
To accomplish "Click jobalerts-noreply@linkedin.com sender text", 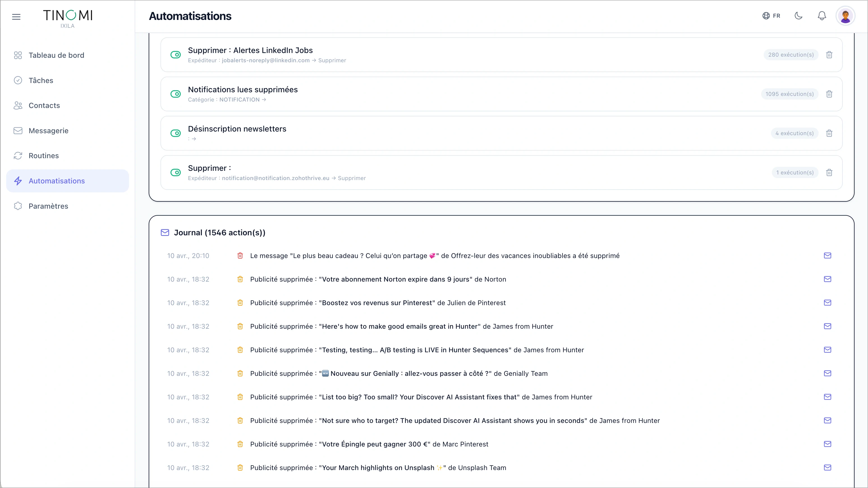I will point(265,60).
